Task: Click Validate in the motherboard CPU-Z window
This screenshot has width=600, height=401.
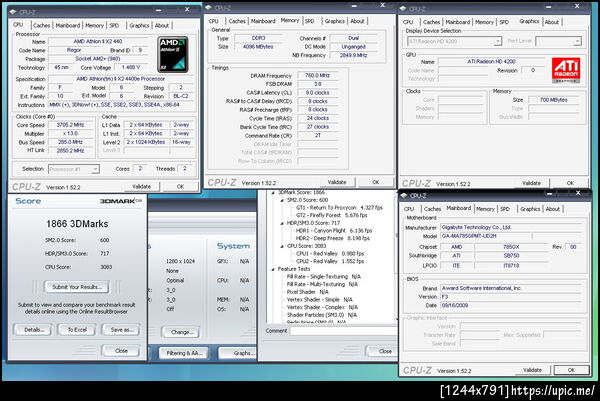Action: coord(532,370)
